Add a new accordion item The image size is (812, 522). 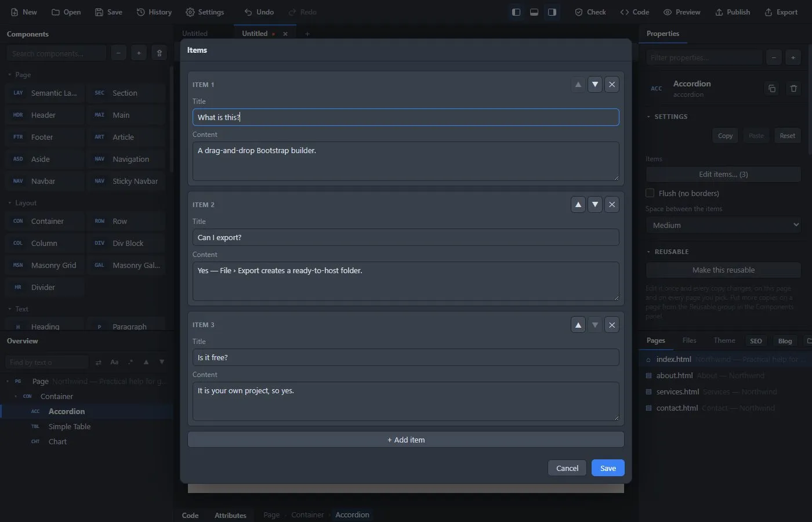pos(406,440)
